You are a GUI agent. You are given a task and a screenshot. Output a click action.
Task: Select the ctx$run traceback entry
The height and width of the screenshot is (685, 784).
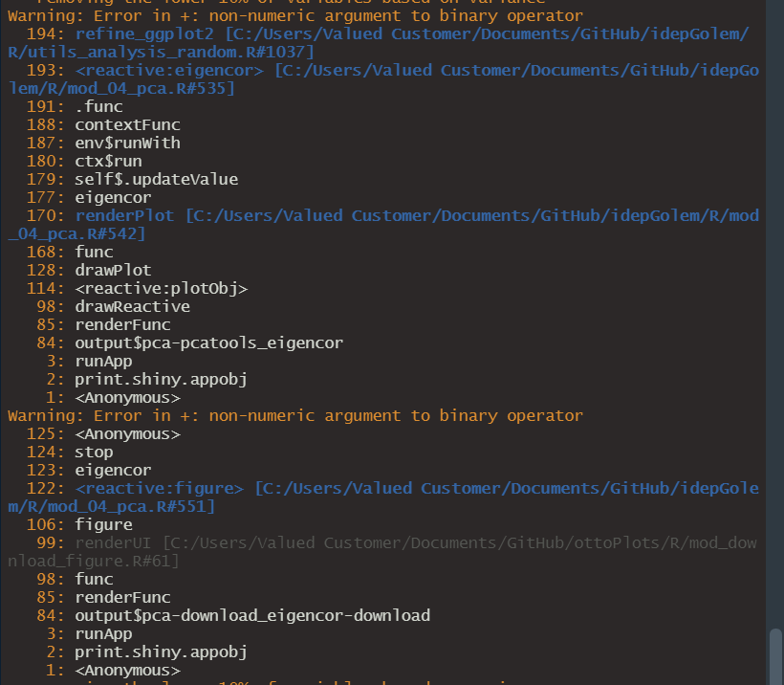[x=110, y=161]
